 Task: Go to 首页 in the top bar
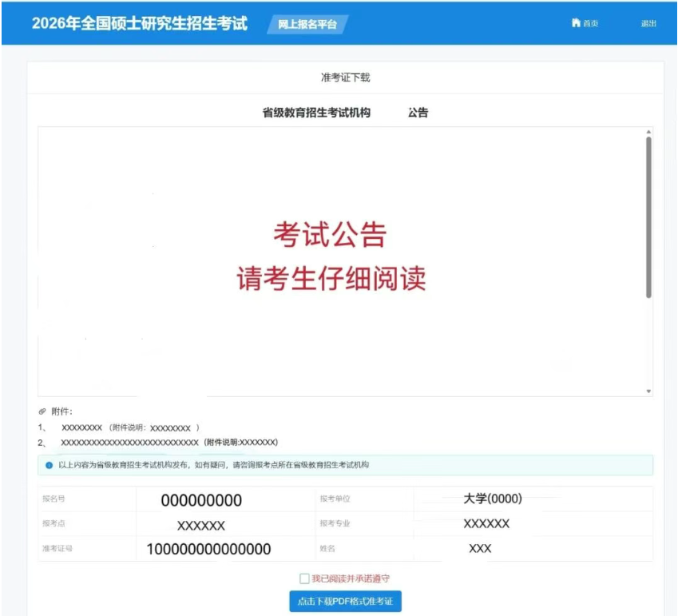590,23
